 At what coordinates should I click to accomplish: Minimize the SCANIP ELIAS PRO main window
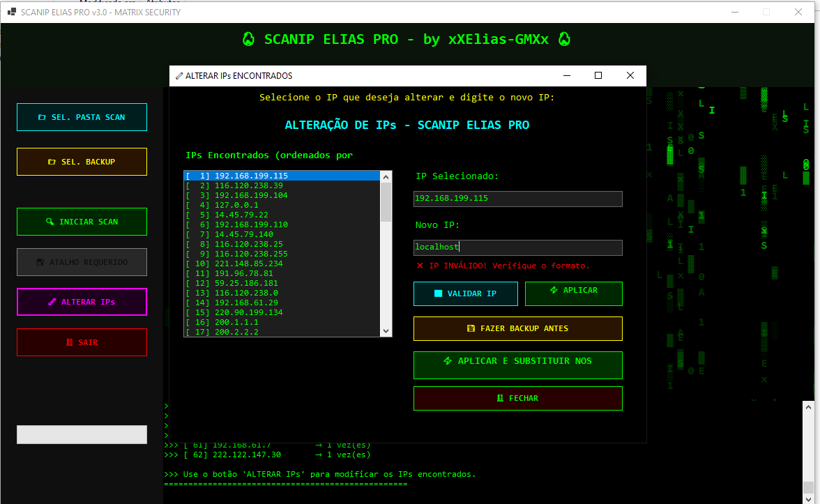coord(735,11)
